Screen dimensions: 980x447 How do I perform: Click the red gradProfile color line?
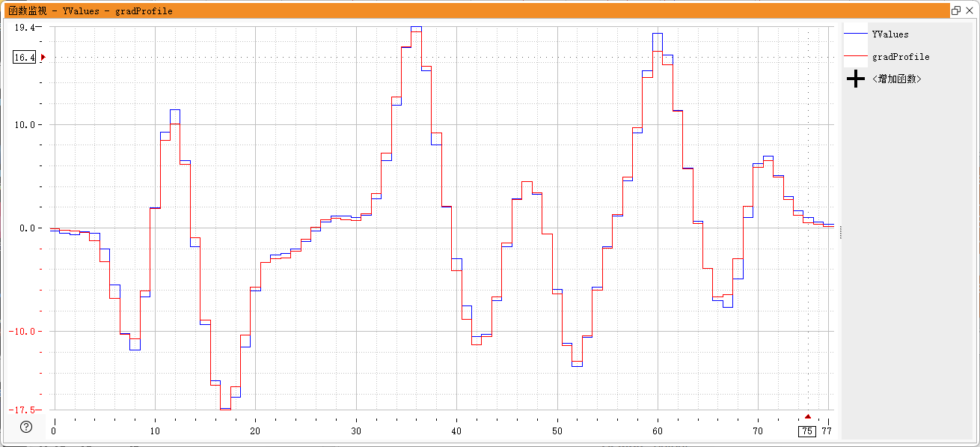point(855,56)
